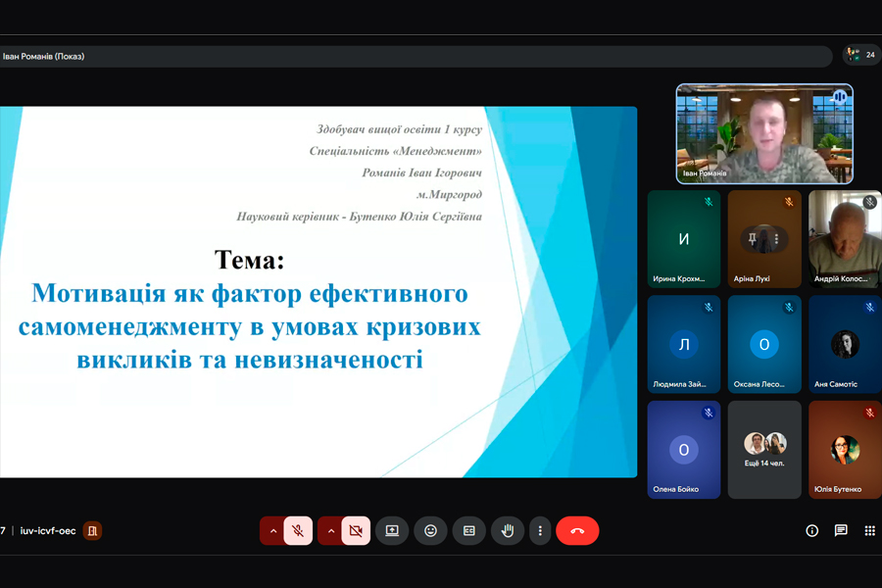This screenshot has height=588, width=882.
Task: Show the 24 participants list
Action: (x=861, y=55)
